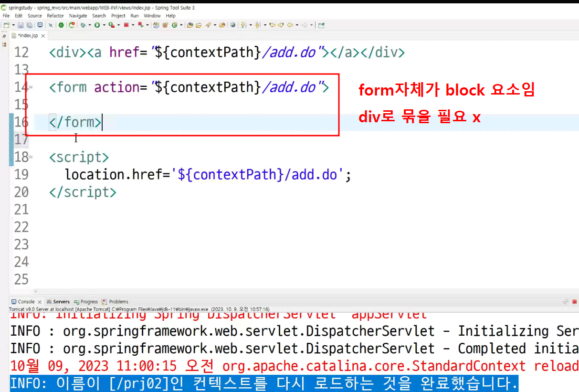Click the Last Edit Location arrow icon
Viewport: 579px width, 392px height.
[272, 25]
